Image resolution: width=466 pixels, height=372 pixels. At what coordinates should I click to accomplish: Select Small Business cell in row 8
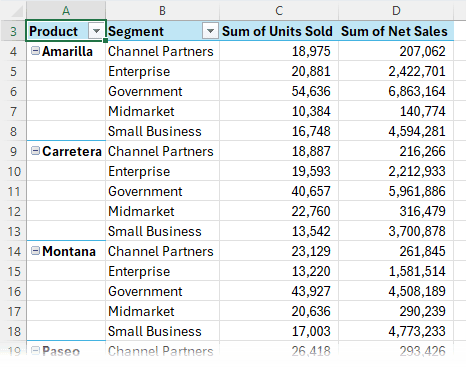[x=162, y=131]
